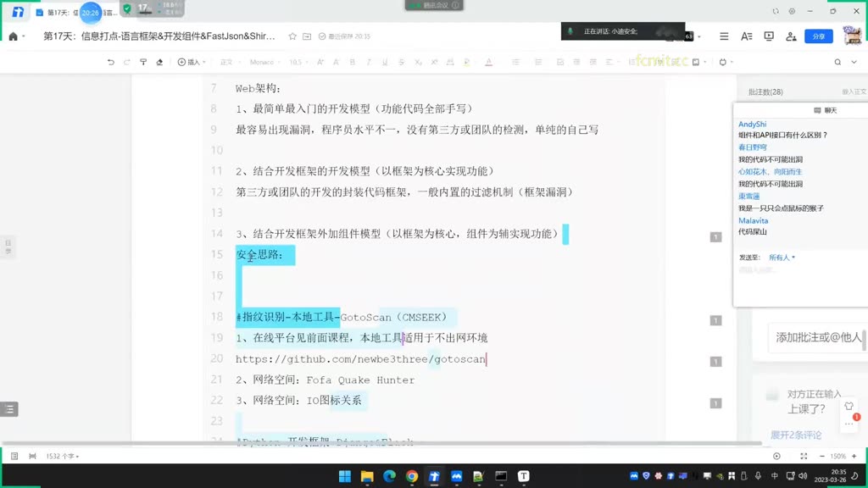The width and height of the screenshot is (868, 488).
Task: Click the fullscreen icon in status bar
Action: point(804,456)
